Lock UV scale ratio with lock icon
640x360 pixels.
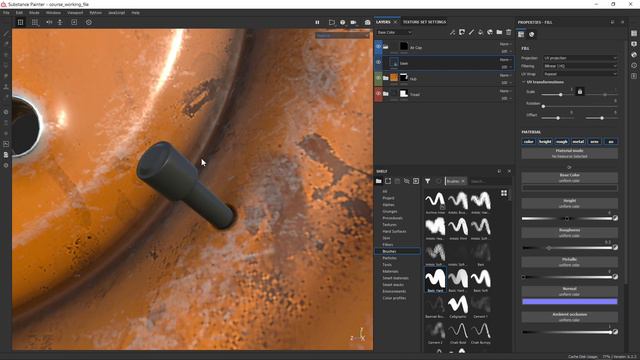pos(580,92)
